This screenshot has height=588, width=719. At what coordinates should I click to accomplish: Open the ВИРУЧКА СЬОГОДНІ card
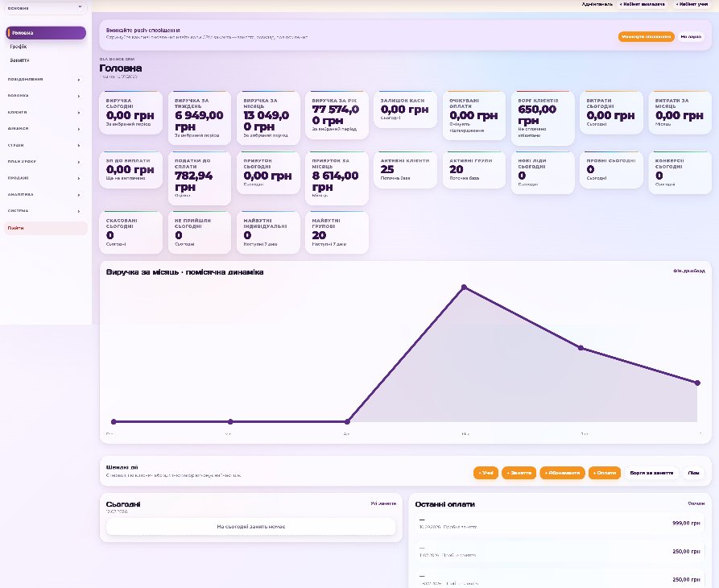(130, 113)
